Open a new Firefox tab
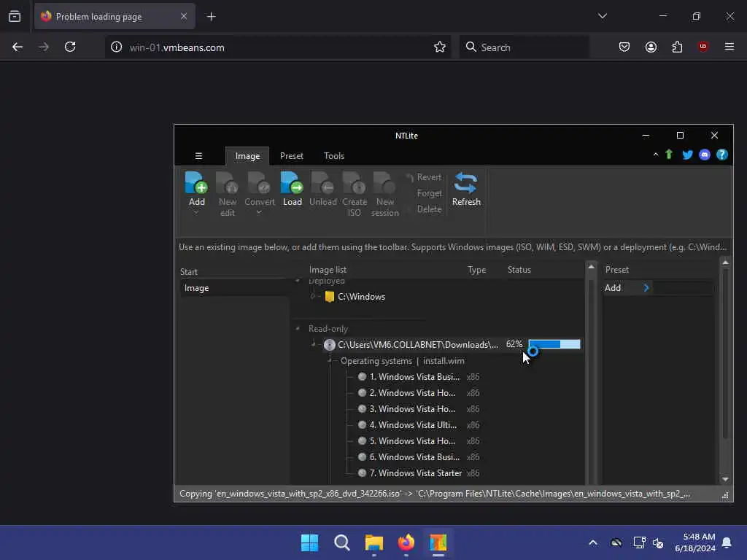Screen dimensions: 747x560 pos(211,17)
